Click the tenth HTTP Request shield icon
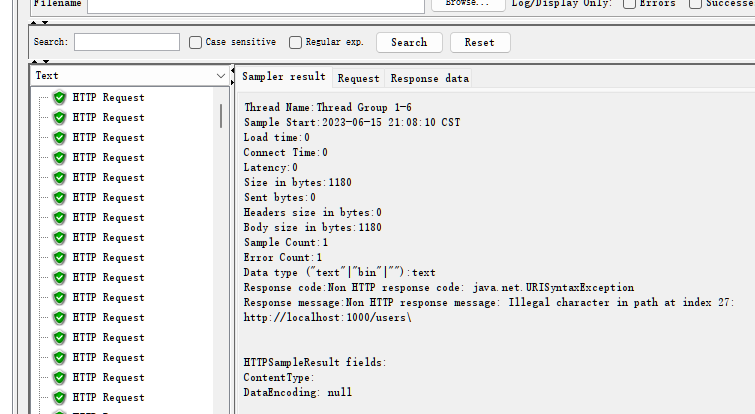Screen dimensions: 755x414 59,278
